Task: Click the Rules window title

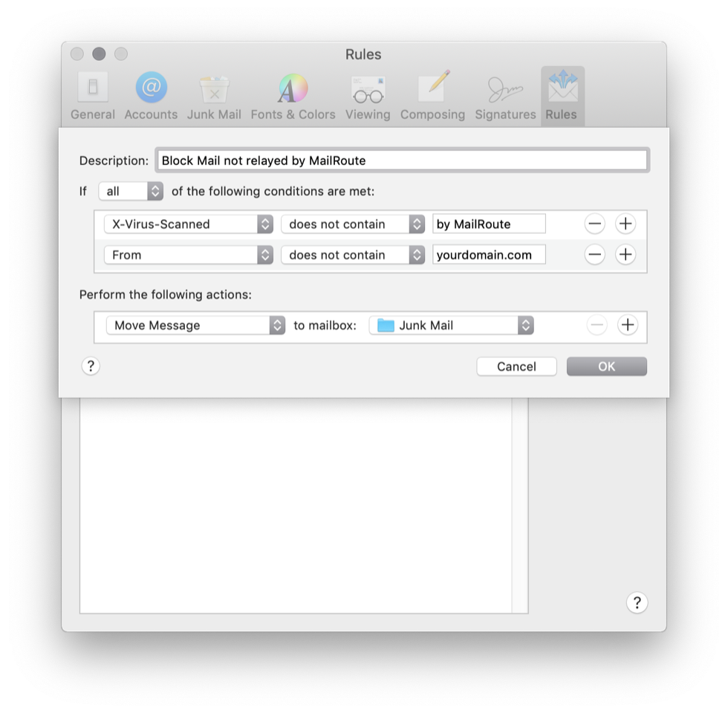Action: (x=363, y=54)
